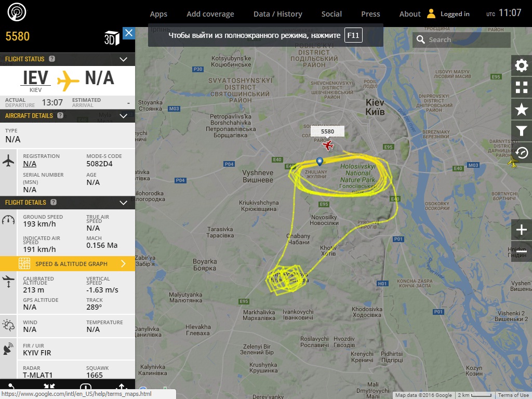
Task: Click the Flight Status help question mark
Action: pos(52,59)
